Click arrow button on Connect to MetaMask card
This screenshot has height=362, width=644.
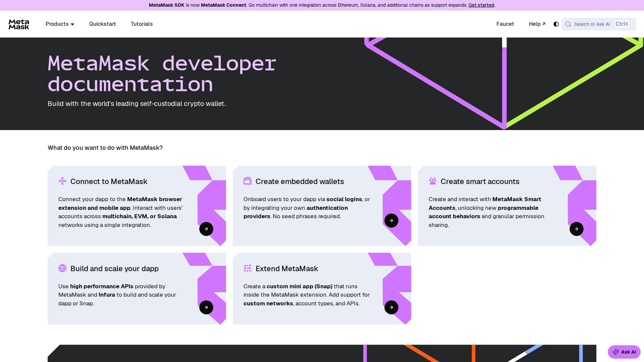tap(206, 229)
